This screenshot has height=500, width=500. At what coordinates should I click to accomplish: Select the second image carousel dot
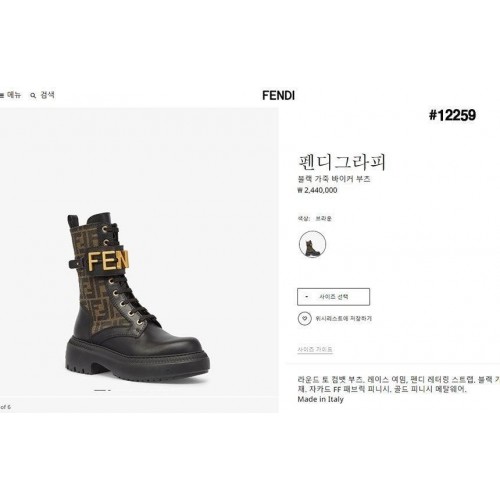109,390
